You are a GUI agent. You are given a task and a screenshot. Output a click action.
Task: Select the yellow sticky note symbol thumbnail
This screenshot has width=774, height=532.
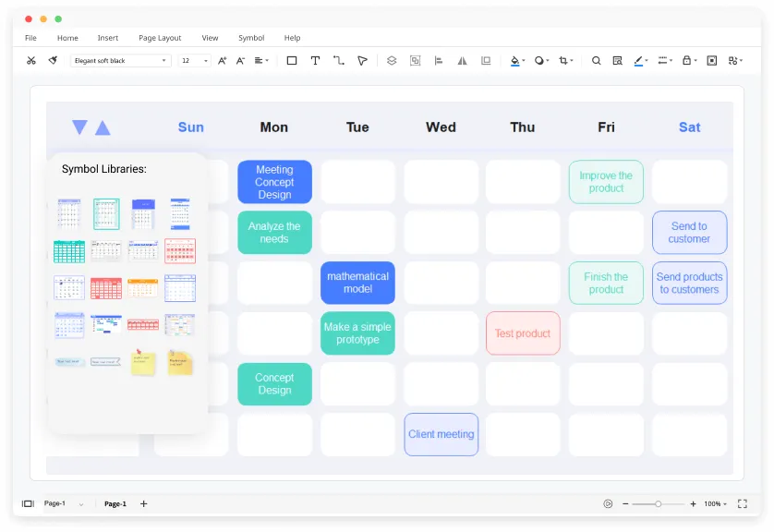142,363
